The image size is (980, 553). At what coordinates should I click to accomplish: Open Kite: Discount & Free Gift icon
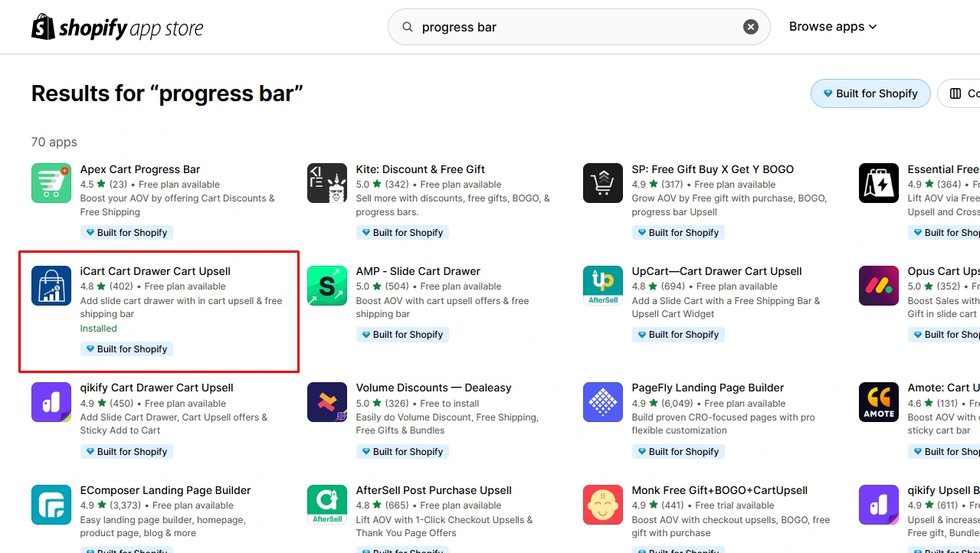click(327, 183)
